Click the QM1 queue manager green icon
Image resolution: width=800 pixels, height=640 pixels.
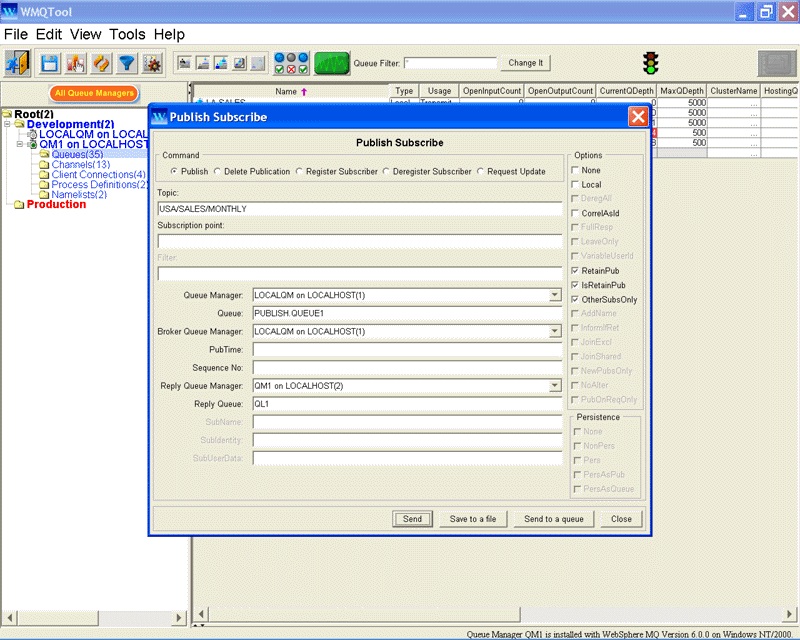pyautogui.click(x=33, y=144)
